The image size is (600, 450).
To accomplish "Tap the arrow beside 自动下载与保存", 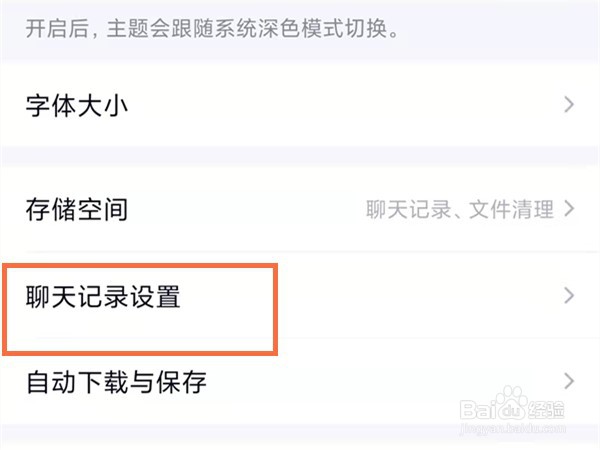I will pyautogui.click(x=569, y=381).
